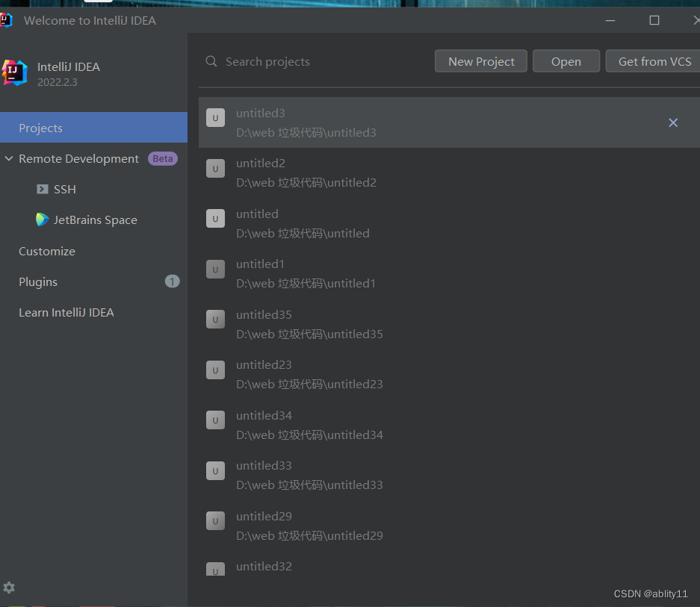The width and height of the screenshot is (700, 607).
Task: Click the U icon of untitled23
Action: click(x=215, y=370)
